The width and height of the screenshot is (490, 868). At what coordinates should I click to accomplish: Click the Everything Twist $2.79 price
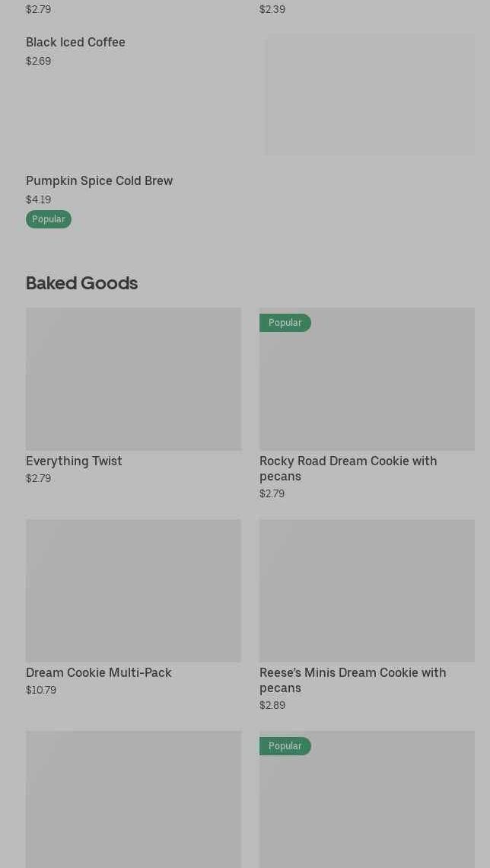38,478
